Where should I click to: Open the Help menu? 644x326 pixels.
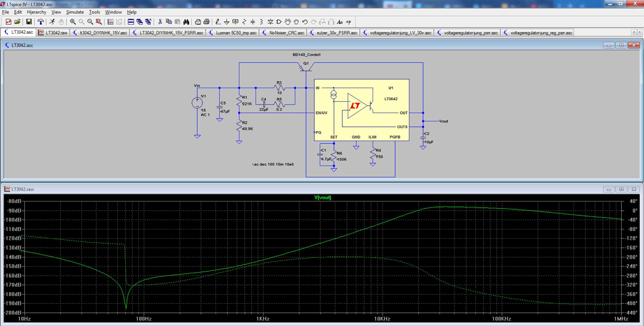(x=132, y=12)
